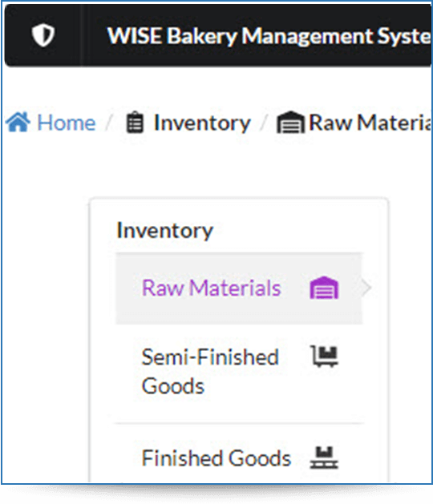Click the blue Home house icon
The width and height of the screenshot is (433, 504).
coord(18,122)
